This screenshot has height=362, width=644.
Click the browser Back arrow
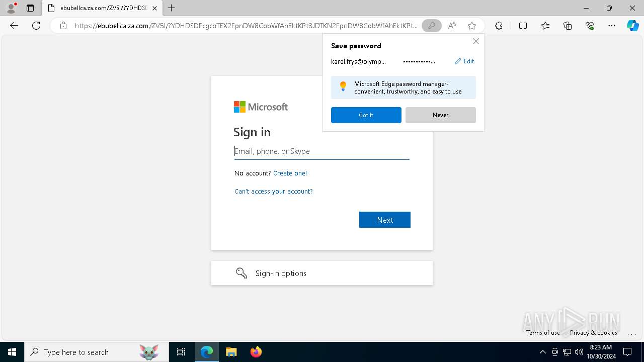[x=14, y=26]
